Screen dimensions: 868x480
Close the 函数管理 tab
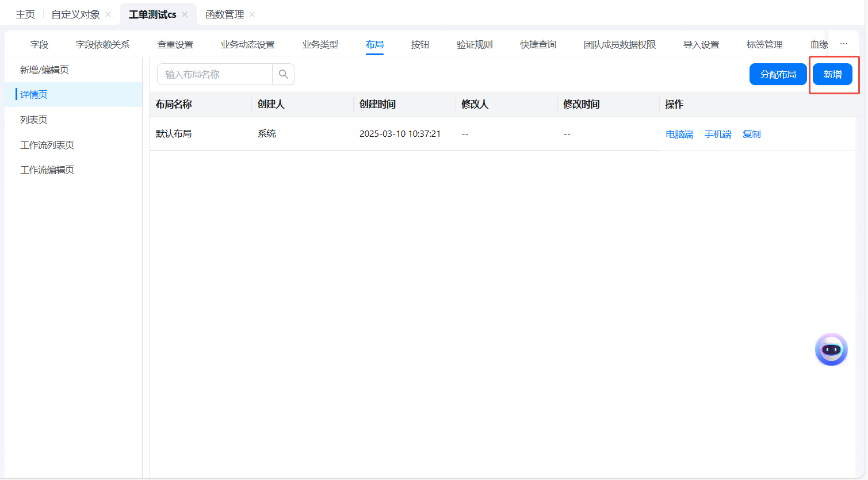[x=252, y=14]
